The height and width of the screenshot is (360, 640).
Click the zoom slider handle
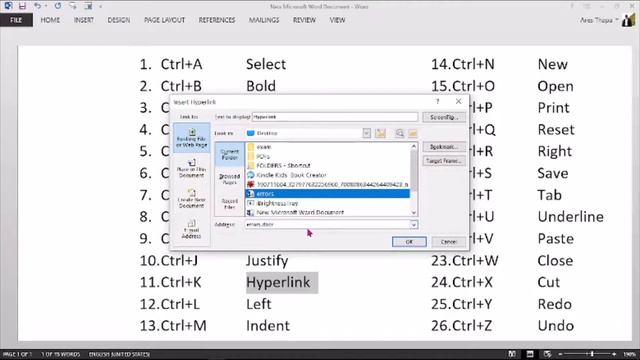point(592,354)
